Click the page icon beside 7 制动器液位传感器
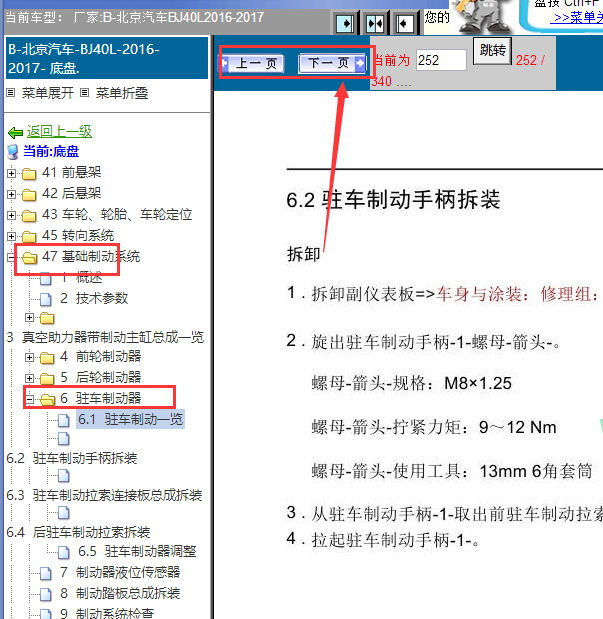This screenshot has width=603, height=619. (46, 573)
